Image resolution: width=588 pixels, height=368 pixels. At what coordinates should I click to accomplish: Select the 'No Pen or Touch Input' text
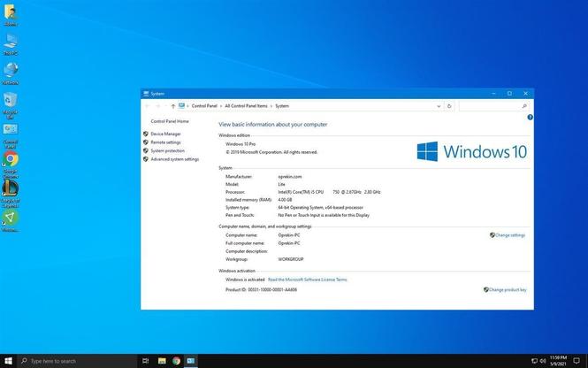click(324, 215)
